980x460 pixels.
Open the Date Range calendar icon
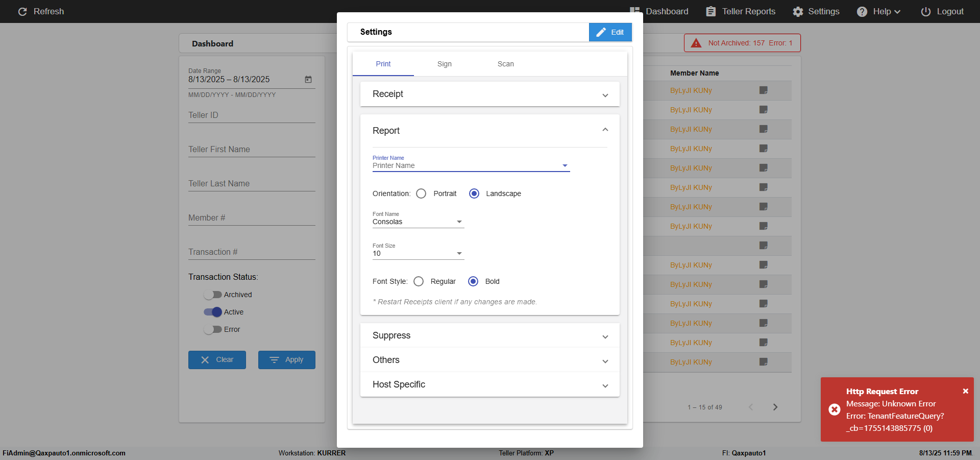(308, 79)
